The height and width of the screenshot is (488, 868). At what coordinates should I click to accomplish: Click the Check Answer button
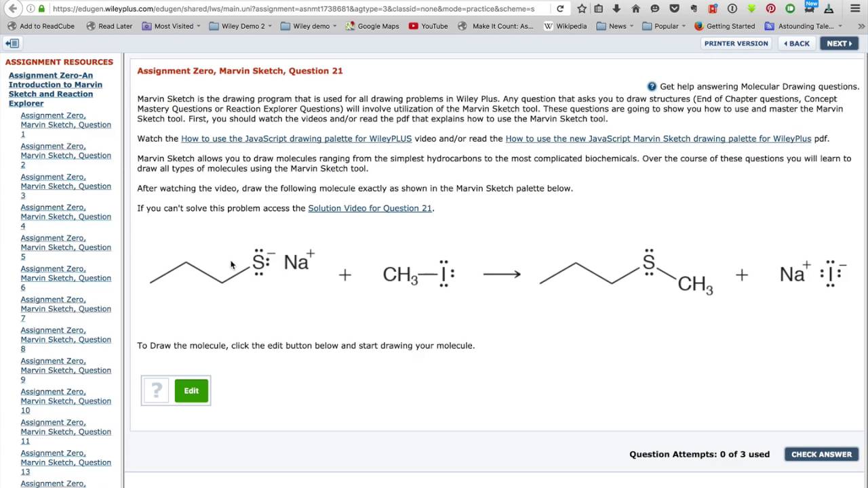pos(821,454)
